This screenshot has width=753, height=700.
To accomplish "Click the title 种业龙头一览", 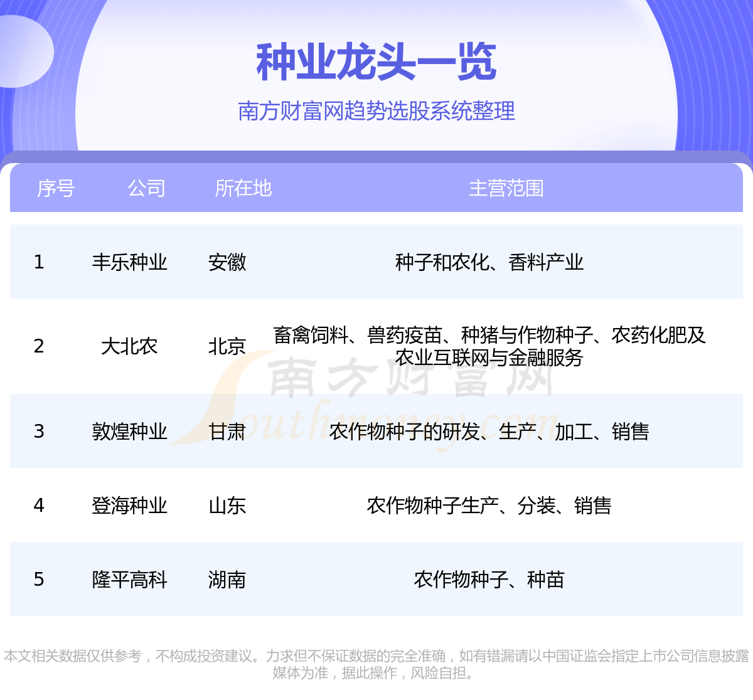I will [x=376, y=63].
